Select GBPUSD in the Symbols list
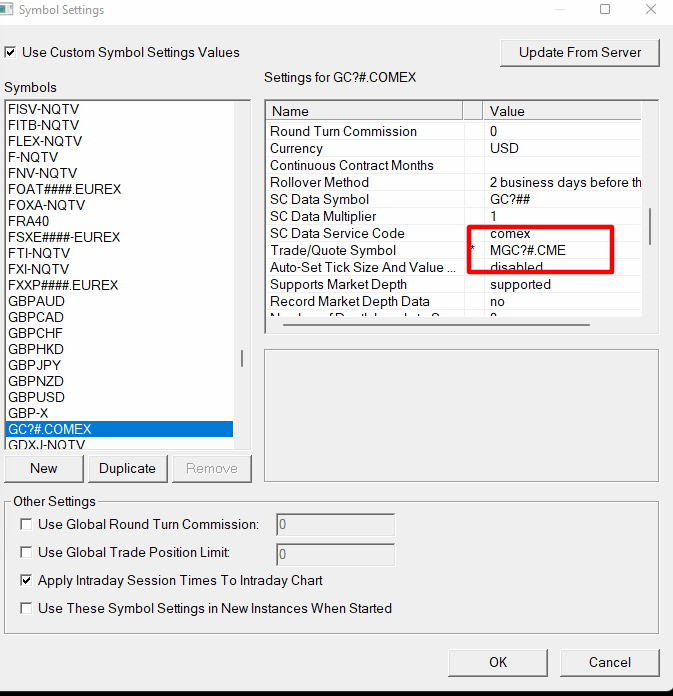673x696 pixels. 37,397
